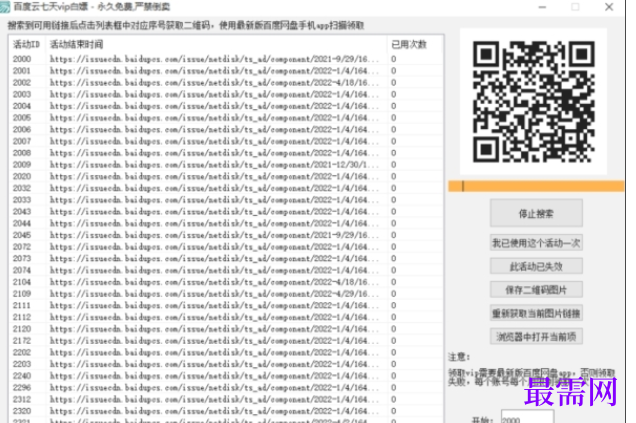Viewport: 636px width, 423px height.
Task: Select row with activity ID 2002
Action: [x=226, y=82]
